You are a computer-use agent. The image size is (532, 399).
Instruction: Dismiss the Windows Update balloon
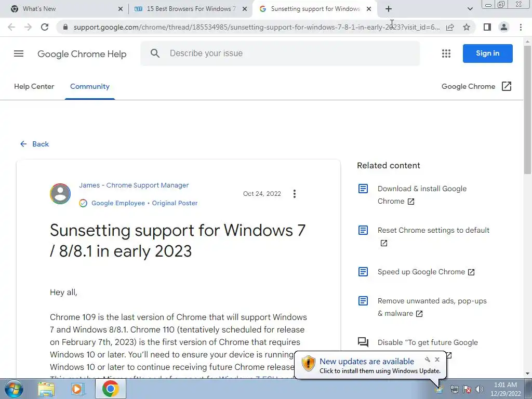click(437, 360)
